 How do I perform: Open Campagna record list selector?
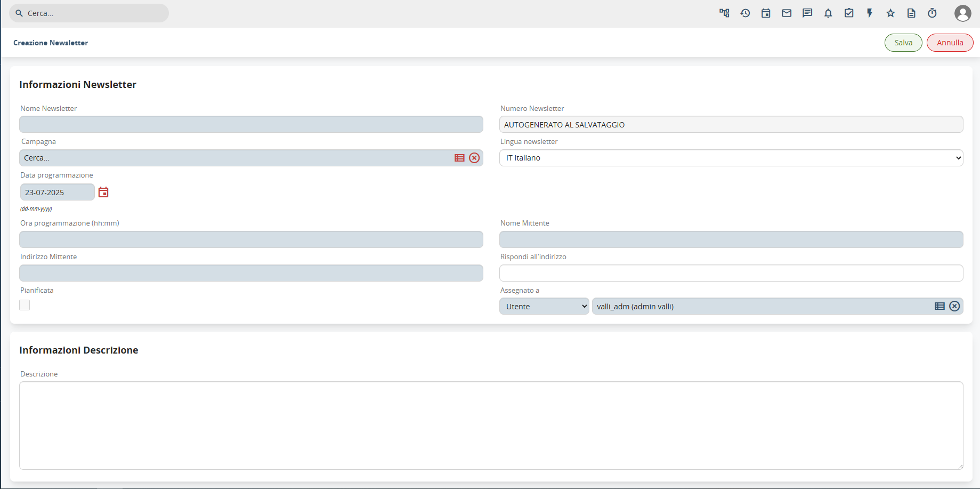coord(459,158)
